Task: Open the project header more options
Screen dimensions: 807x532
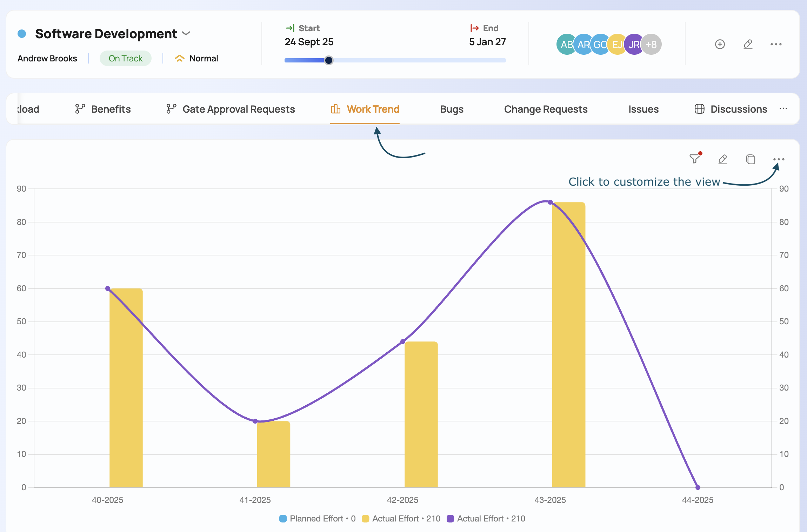Action: coord(776,44)
